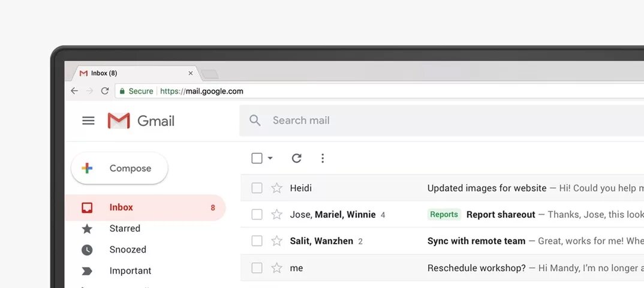Star the email from Heidi
The width and height of the screenshot is (644, 288).
coord(277,188)
